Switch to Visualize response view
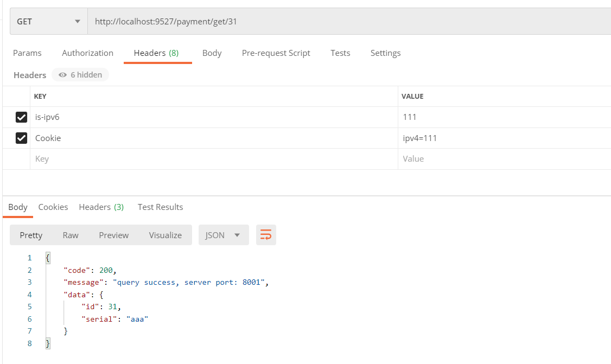611x364 pixels. 165,235
